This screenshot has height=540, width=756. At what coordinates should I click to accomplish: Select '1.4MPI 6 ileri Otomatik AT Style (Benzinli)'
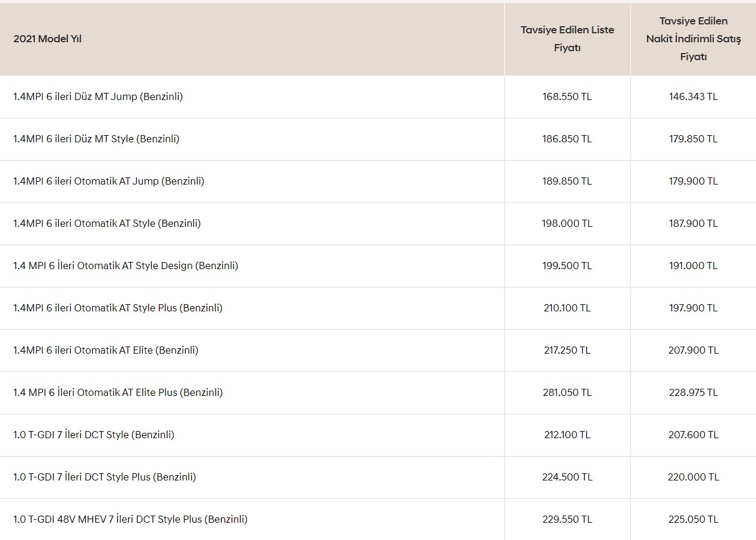pos(107,223)
